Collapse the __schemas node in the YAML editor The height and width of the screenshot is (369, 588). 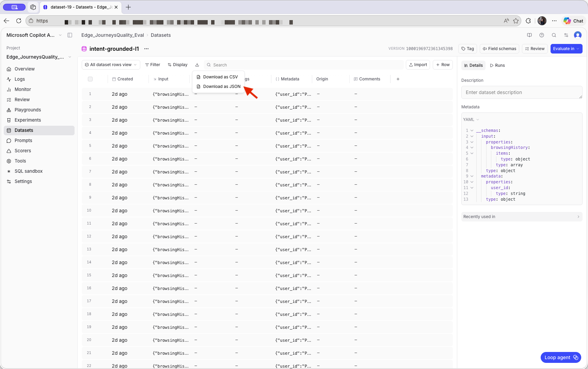click(472, 130)
